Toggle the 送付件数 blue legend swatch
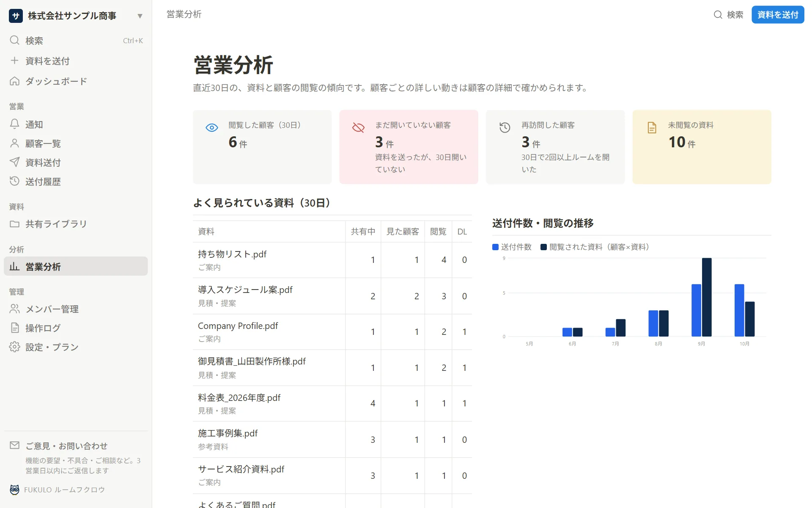 point(495,247)
